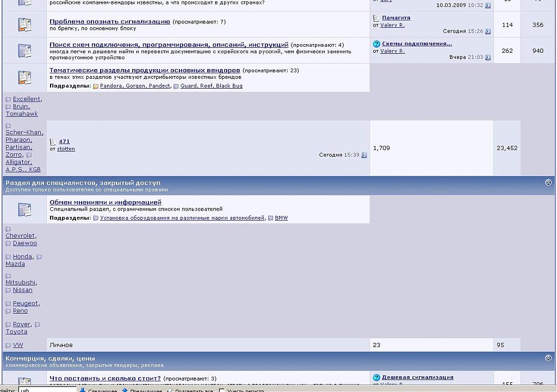This screenshot has height=392, width=557.
Task: Click subforum icon before Excellent
Action: pyautogui.click(x=8, y=99)
